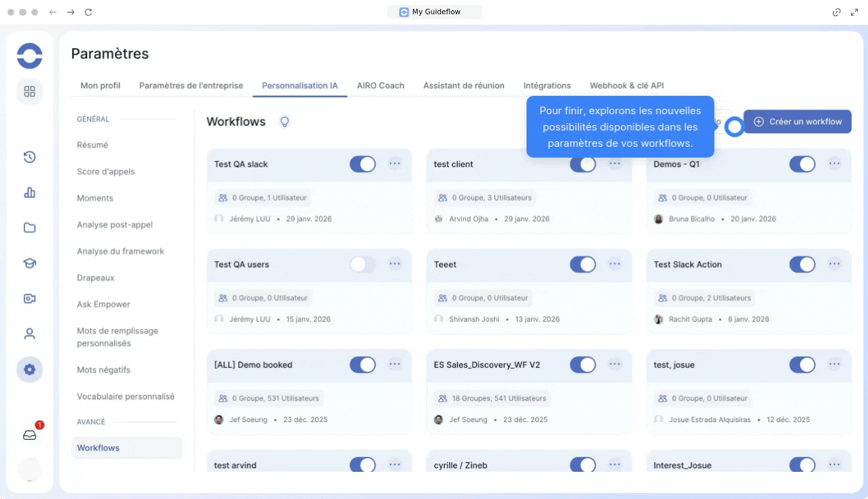Enable the Test QA users workflow toggle
The image size is (868, 499).
tap(363, 264)
